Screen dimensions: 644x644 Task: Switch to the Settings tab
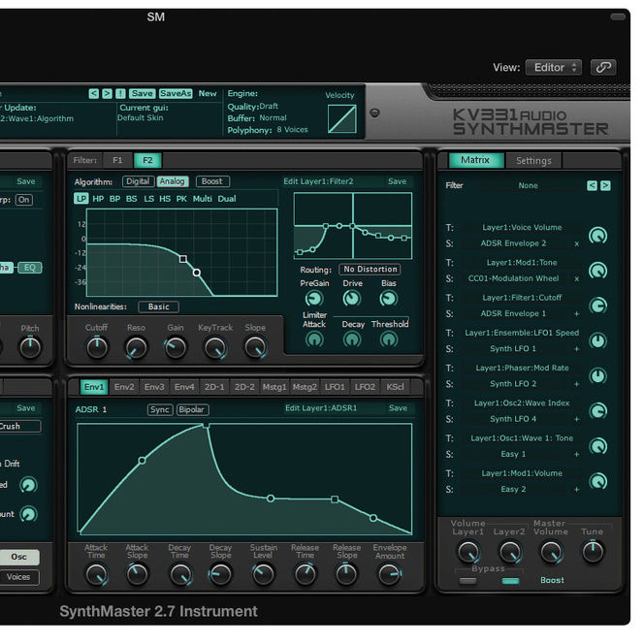(533, 161)
